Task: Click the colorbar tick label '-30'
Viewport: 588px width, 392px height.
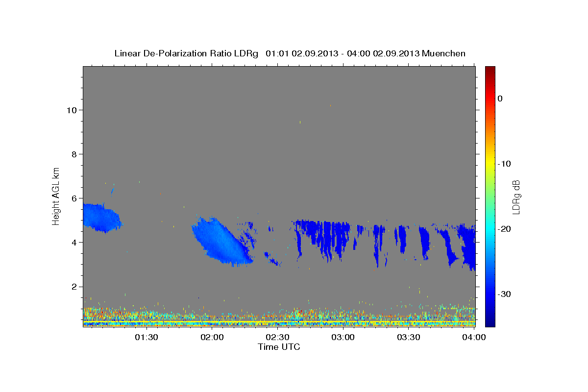Action: [504, 294]
